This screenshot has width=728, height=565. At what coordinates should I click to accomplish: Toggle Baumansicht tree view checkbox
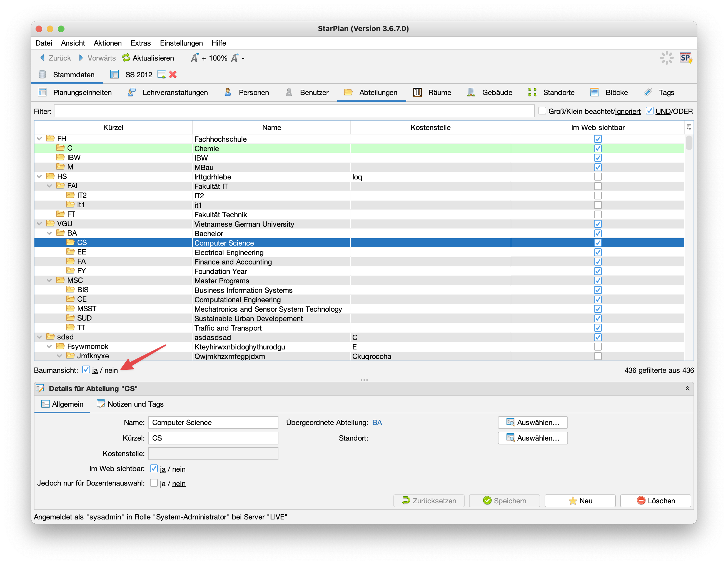[86, 370]
